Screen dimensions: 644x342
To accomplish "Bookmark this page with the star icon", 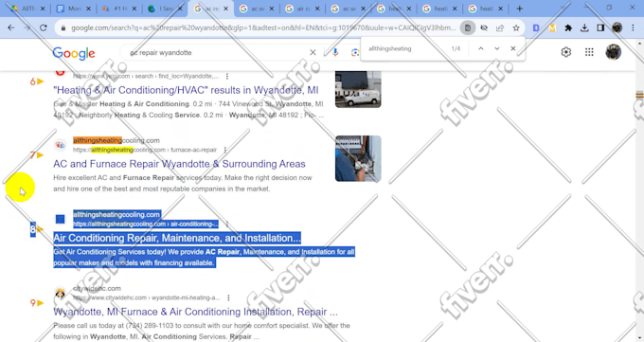I will (x=516, y=28).
